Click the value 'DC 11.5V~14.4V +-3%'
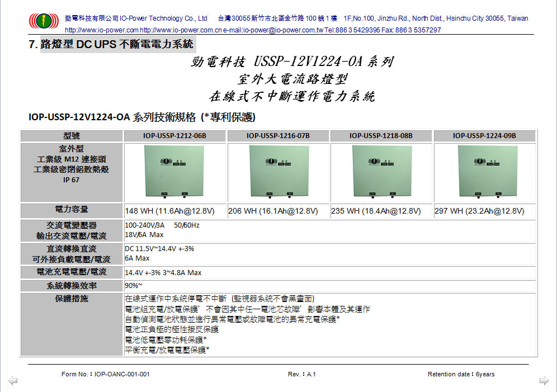The height and width of the screenshot is (392, 557). tap(159, 249)
